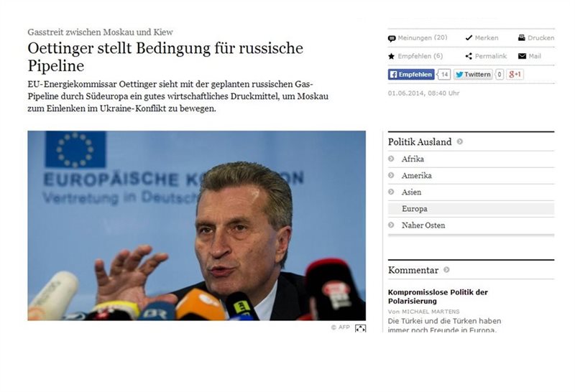Open the Meinungen comments speech bubble icon
The width and height of the screenshot is (575, 392).
point(392,39)
